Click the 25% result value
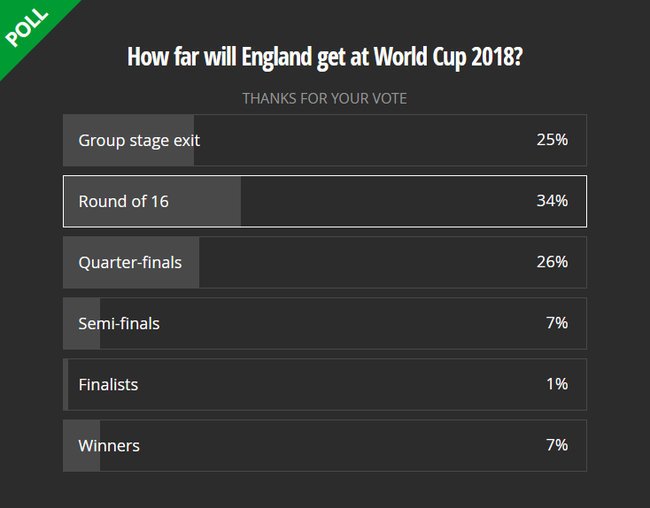This screenshot has width=650, height=508. point(552,140)
